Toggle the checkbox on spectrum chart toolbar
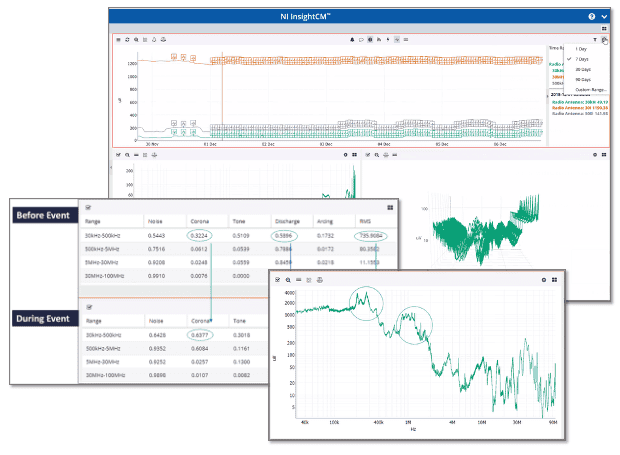Viewport: 620px width, 455px height. tap(278, 281)
